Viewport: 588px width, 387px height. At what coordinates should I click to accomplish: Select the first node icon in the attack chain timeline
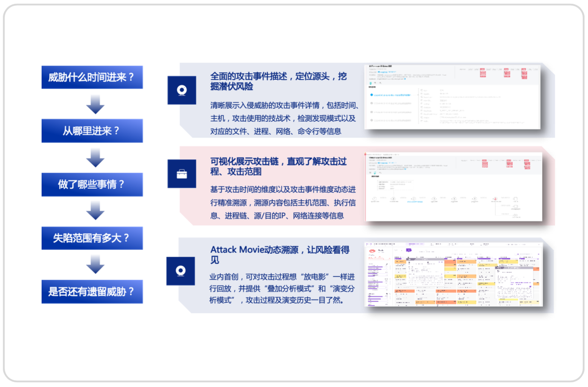tap(374, 199)
